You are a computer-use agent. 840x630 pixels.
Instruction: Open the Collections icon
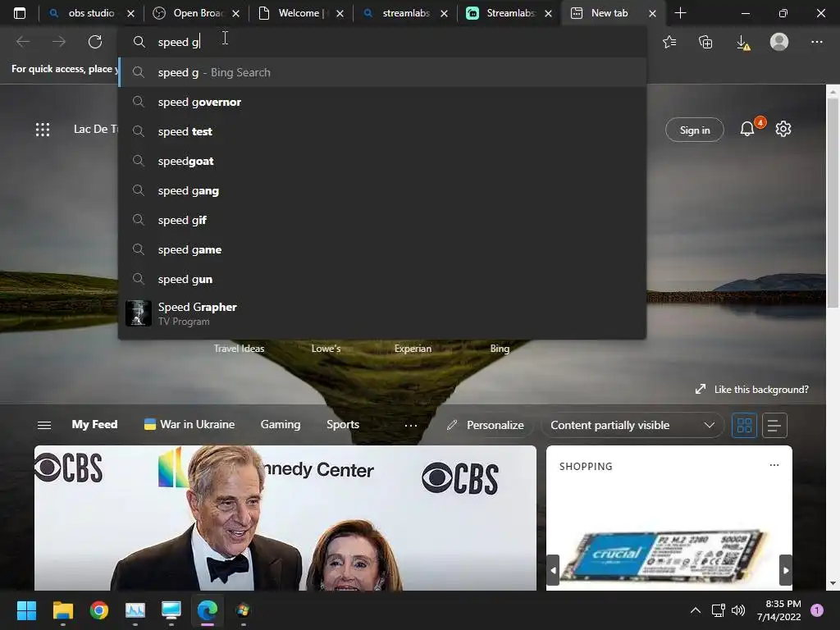point(705,42)
